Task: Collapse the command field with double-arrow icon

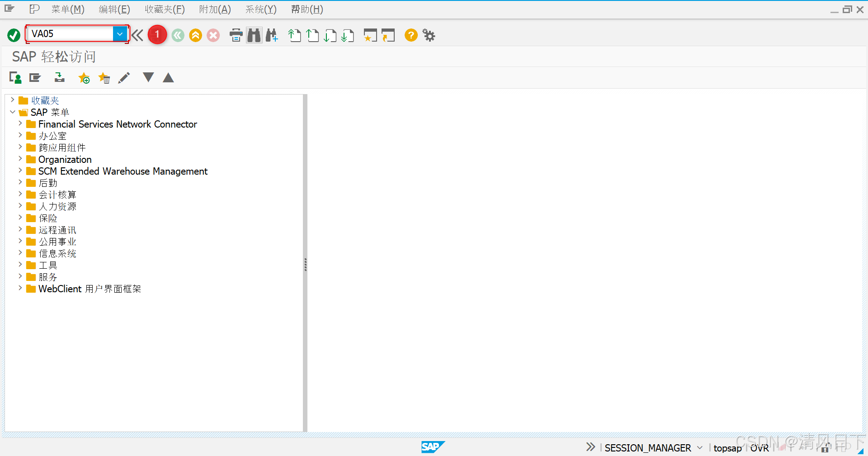Action: click(137, 35)
